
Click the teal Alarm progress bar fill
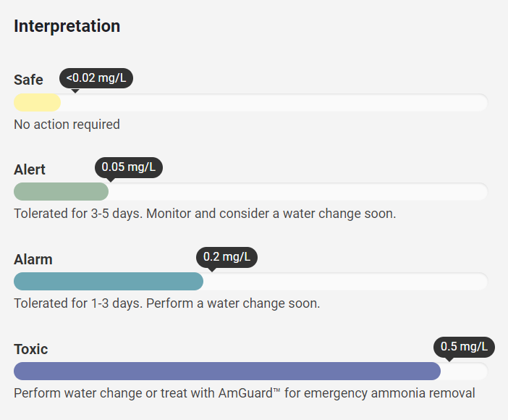point(109,282)
